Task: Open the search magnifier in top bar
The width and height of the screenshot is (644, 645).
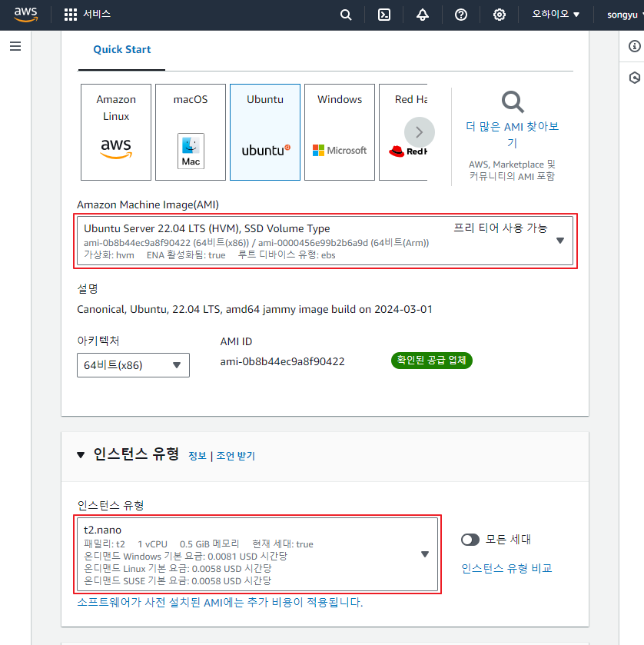Action: 346,15
